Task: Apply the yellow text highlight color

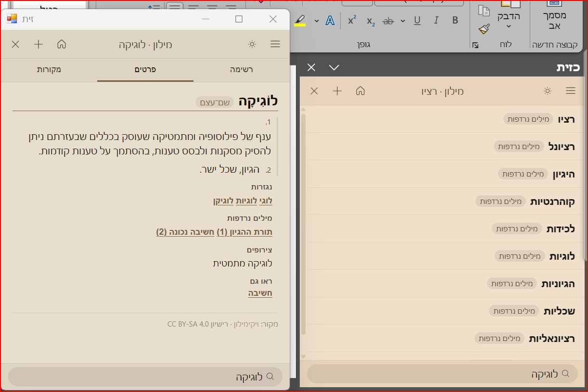Action: [x=300, y=21]
